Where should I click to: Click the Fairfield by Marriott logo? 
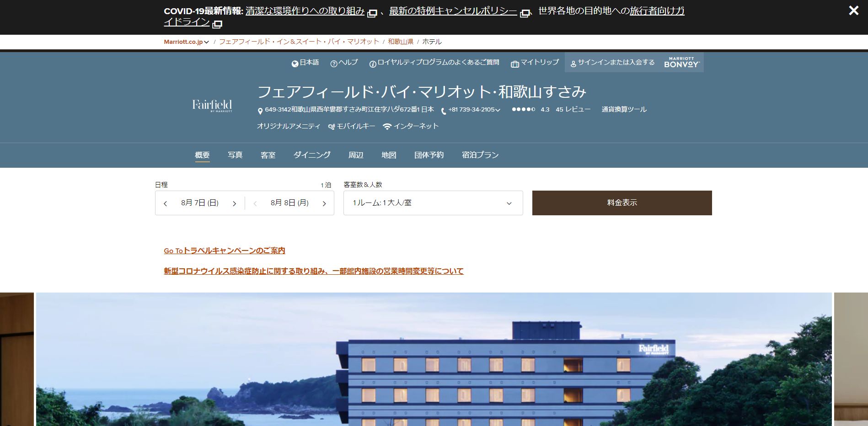212,106
